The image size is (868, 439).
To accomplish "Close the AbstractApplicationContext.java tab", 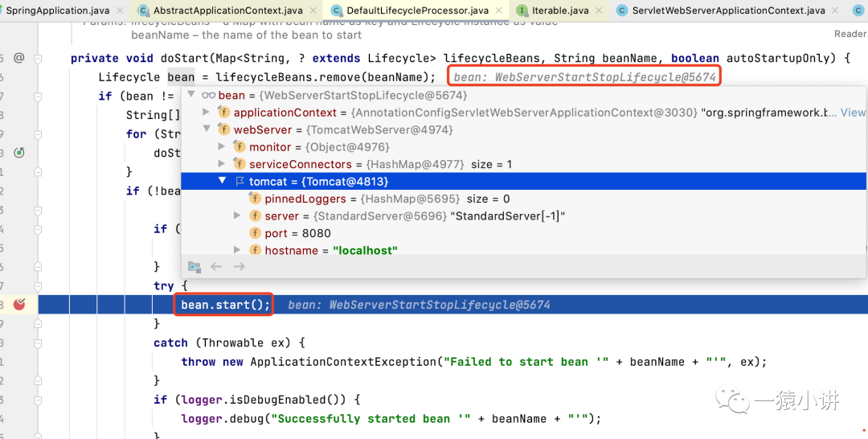I will click(x=314, y=10).
